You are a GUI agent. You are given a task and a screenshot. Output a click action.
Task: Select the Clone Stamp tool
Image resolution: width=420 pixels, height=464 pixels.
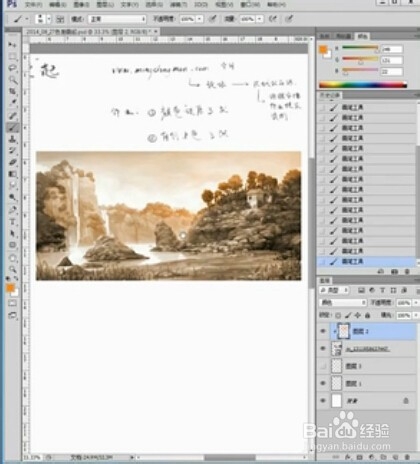(x=12, y=139)
